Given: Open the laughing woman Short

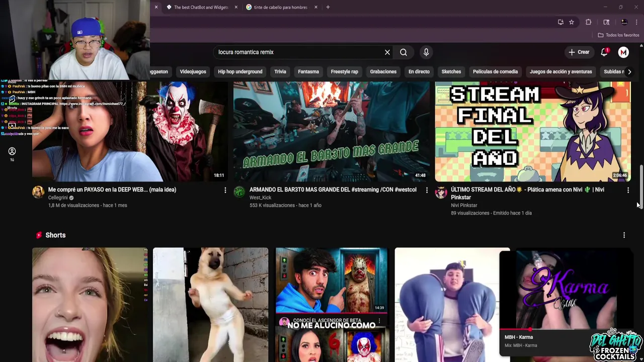Looking at the screenshot, I should (90, 305).
